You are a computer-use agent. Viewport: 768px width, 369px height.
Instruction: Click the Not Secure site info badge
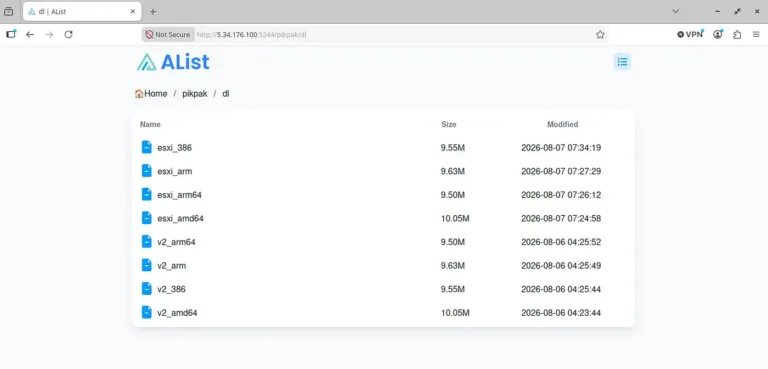pos(168,34)
